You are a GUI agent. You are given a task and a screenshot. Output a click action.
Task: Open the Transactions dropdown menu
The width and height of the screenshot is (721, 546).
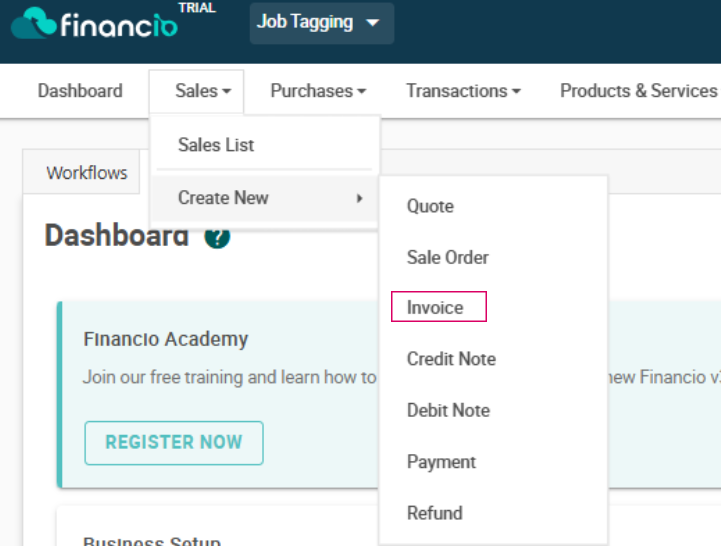pos(464,91)
